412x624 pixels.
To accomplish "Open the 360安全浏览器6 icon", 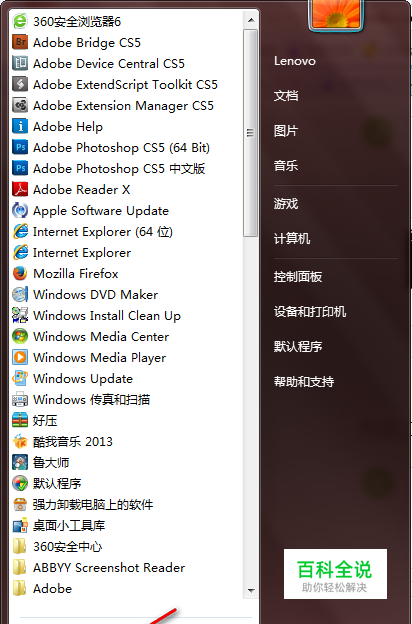I will (x=20, y=21).
